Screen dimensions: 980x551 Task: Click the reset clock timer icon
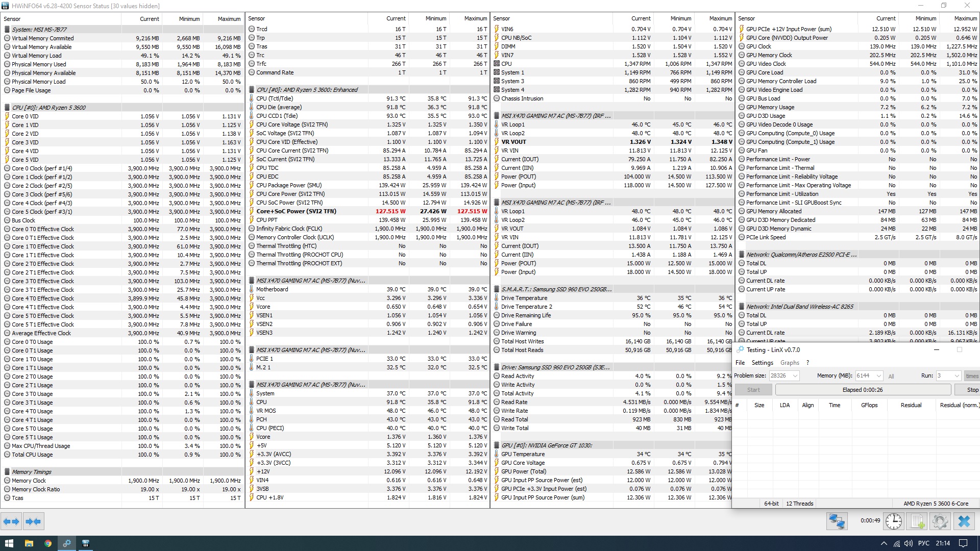point(893,521)
